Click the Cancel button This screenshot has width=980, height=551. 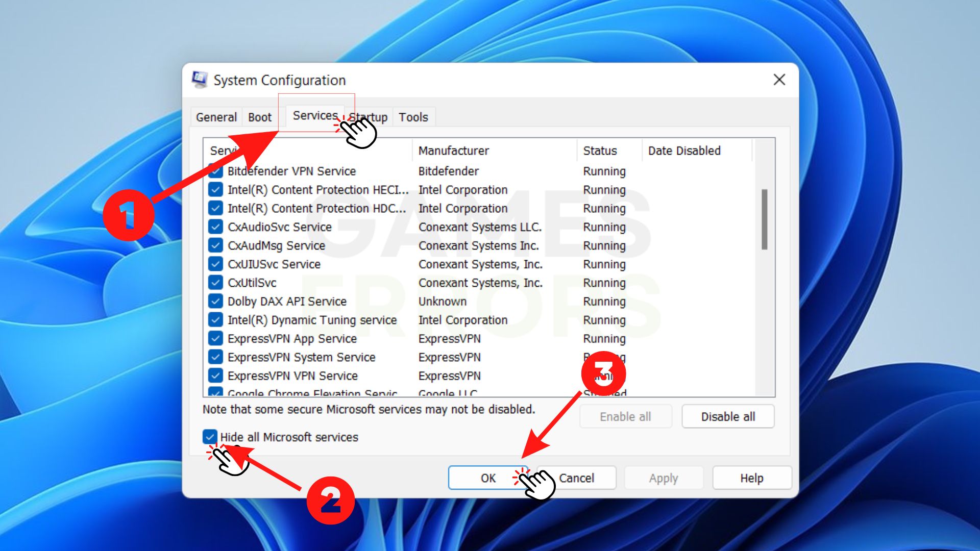tap(576, 478)
